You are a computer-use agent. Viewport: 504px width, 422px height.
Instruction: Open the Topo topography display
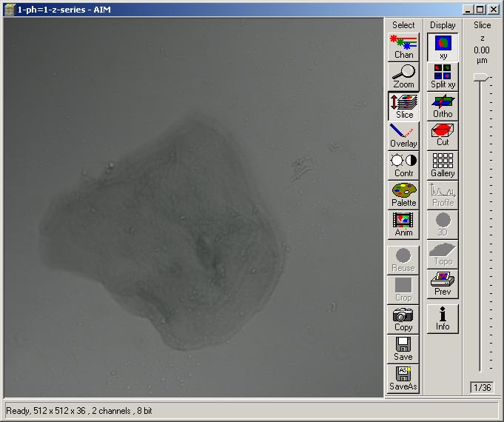[x=443, y=255]
